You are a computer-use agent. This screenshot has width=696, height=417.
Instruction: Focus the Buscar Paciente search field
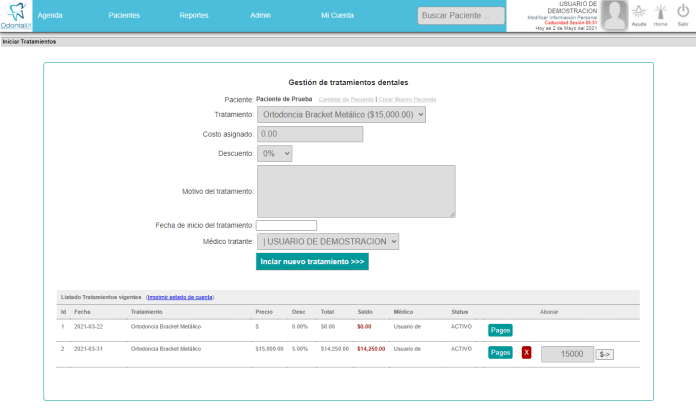tap(461, 16)
